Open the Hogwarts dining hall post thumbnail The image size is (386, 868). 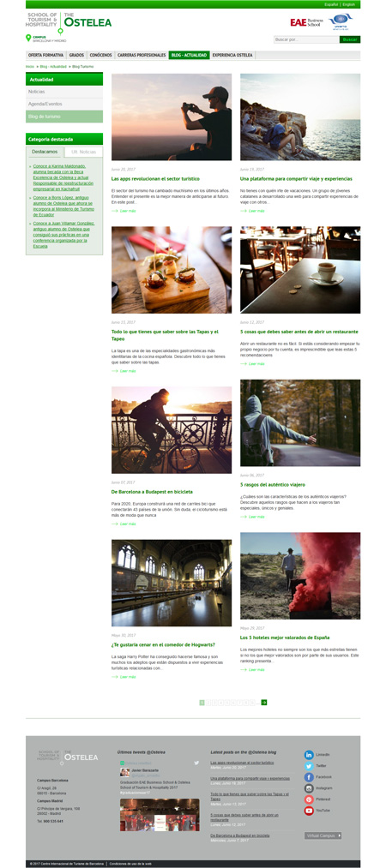172,583
